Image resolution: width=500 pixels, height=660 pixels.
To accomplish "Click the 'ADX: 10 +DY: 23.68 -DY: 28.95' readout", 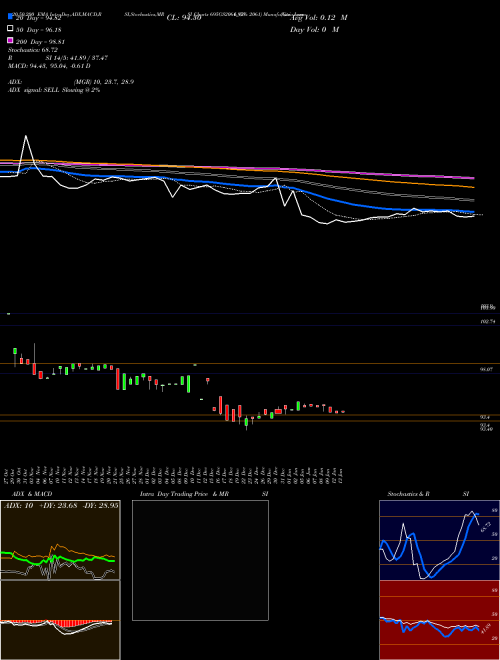I will (x=61, y=505).
